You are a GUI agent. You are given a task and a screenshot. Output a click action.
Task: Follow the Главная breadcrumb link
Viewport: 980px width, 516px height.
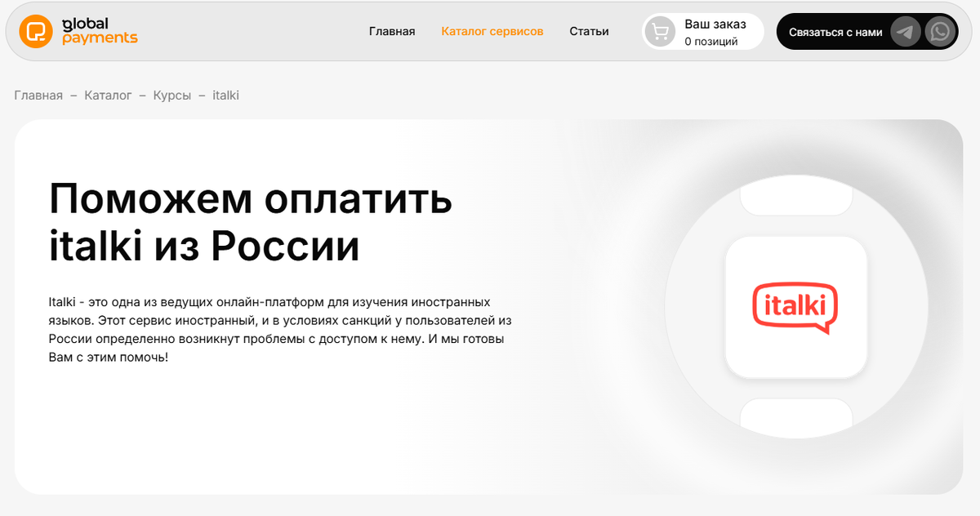click(x=38, y=96)
